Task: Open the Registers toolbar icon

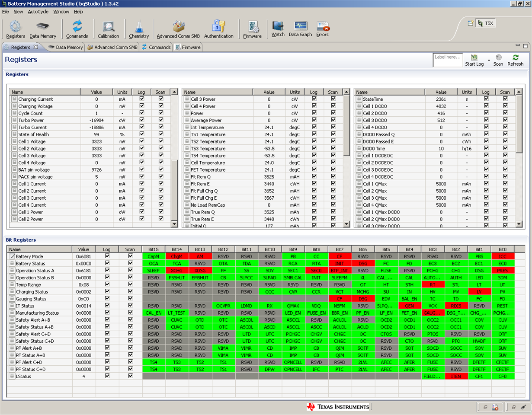Action: [x=16, y=30]
